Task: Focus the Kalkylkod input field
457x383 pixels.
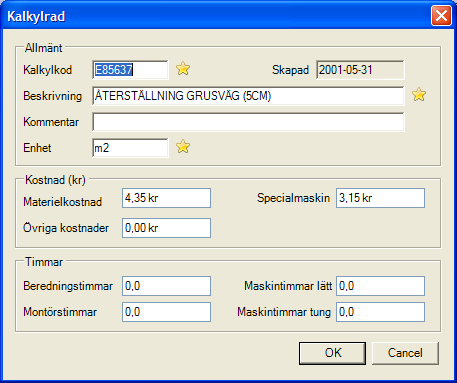Action: [x=130, y=70]
